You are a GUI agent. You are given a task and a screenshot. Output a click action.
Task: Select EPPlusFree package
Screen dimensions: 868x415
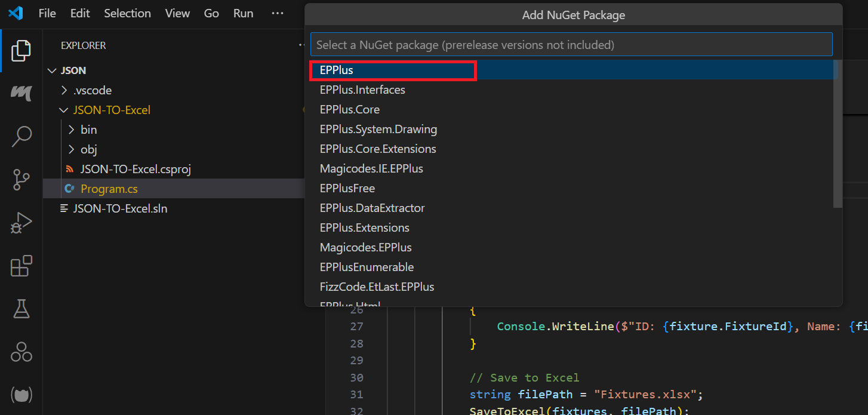click(570, 188)
